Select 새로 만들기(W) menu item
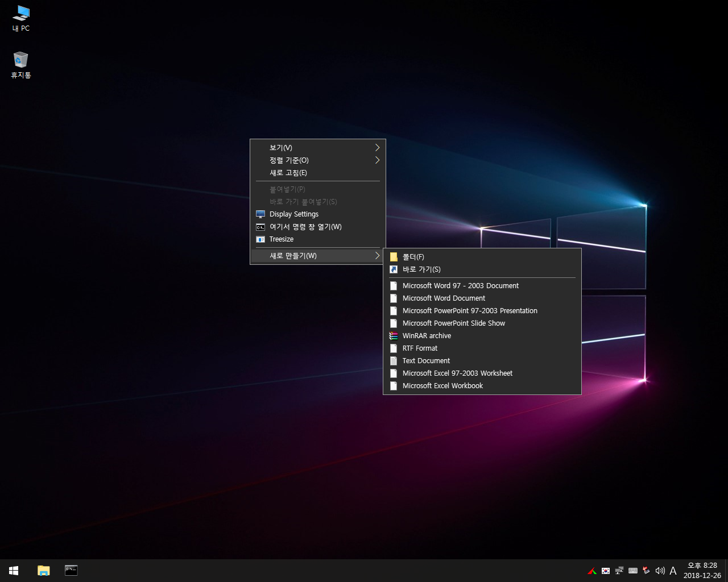 [x=318, y=256]
